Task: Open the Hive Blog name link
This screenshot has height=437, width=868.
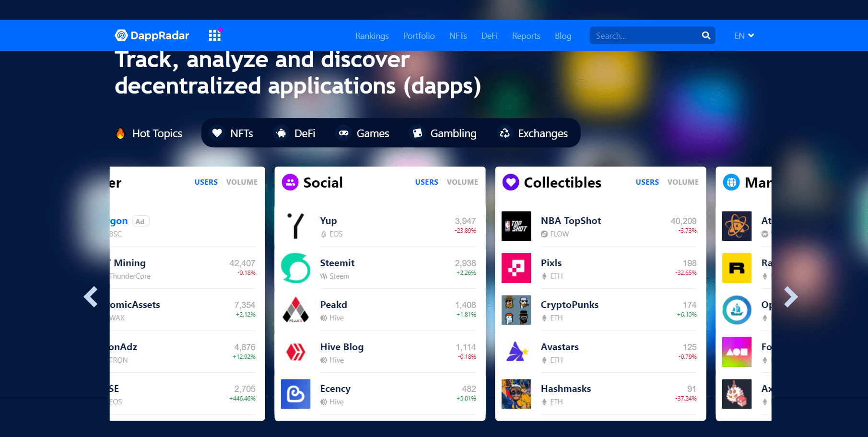Action: pos(342,347)
